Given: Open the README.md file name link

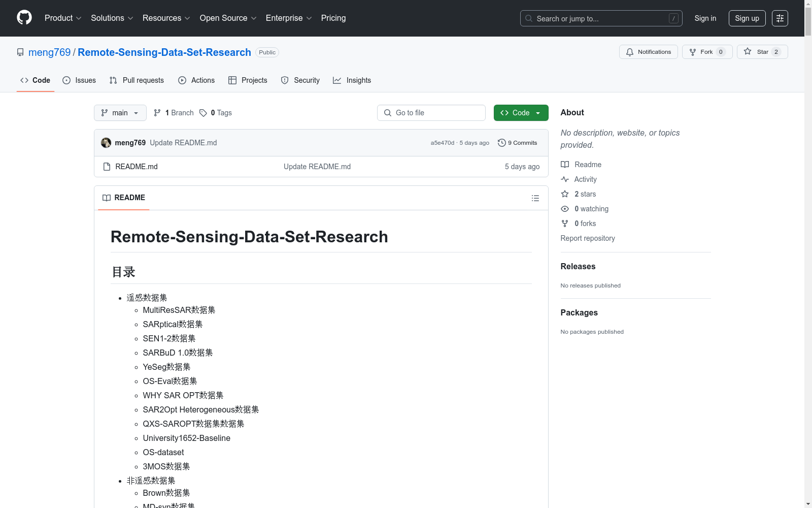Looking at the screenshot, I should click(x=137, y=167).
